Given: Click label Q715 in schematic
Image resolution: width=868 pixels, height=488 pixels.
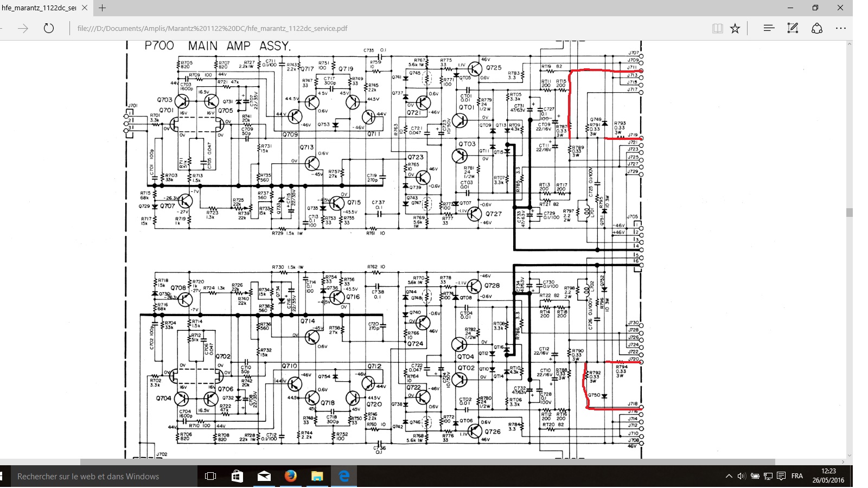Looking at the screenshot, I should 354,202.
